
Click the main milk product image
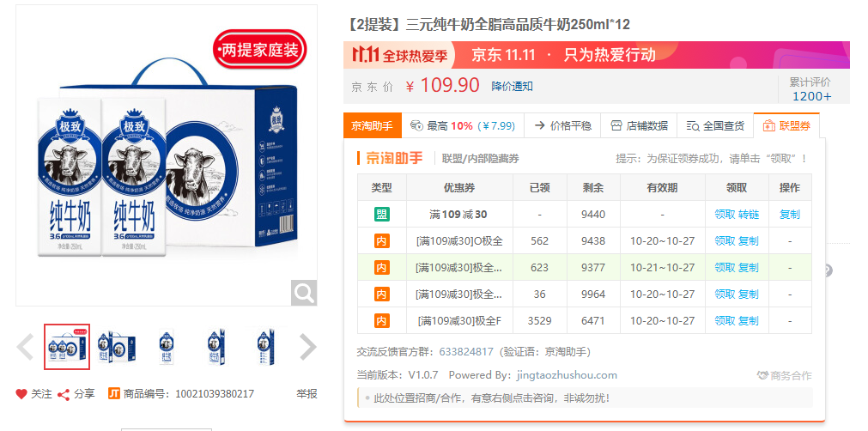point(167,155)
